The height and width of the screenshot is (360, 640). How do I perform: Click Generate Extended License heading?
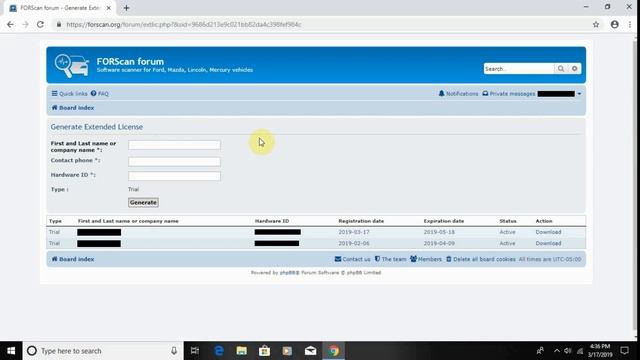pos(97,127)
